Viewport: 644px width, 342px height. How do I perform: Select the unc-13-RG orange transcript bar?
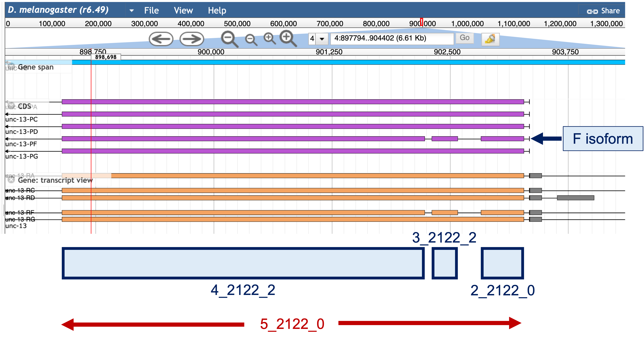point(293,219)
